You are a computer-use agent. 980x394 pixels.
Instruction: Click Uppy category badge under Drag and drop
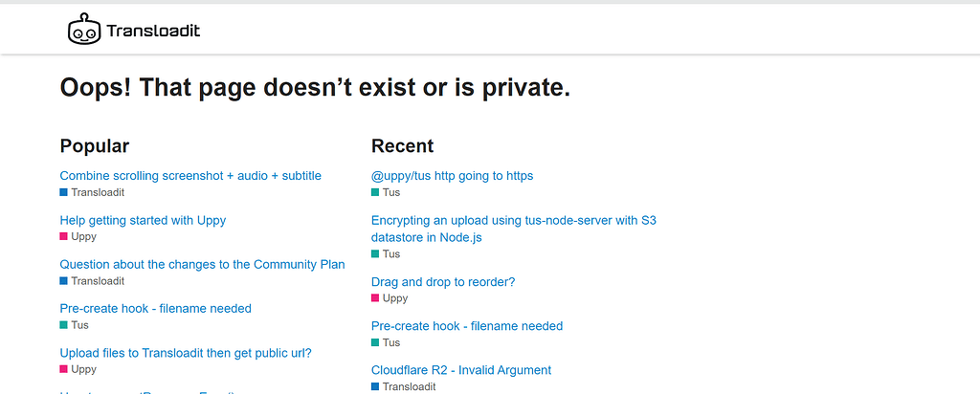390,298
